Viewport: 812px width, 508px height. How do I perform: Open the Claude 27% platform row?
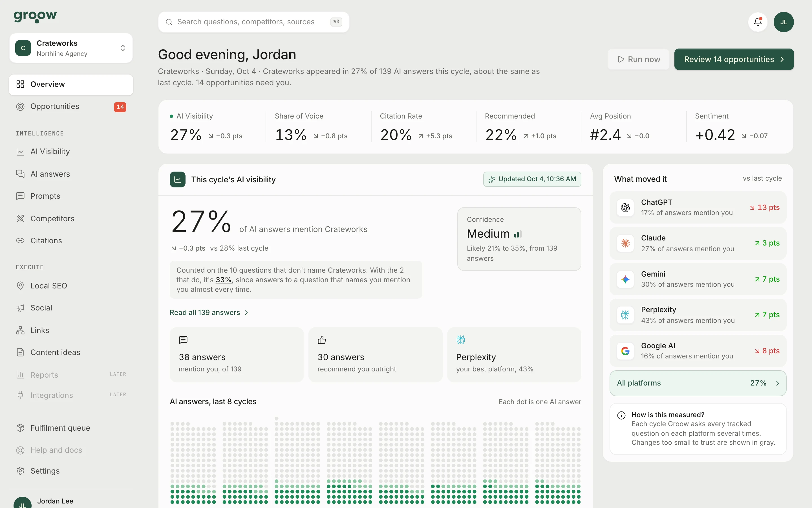point(698,243)
